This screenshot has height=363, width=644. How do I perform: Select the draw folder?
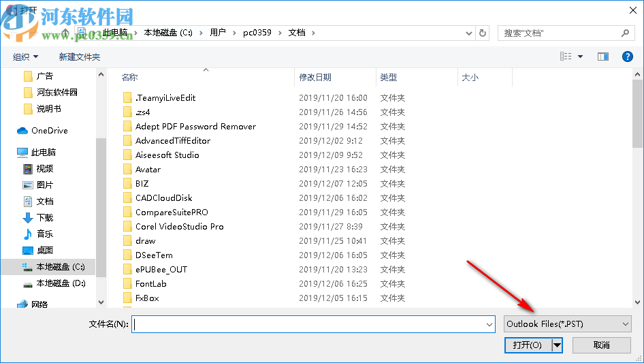pos(146,241)
